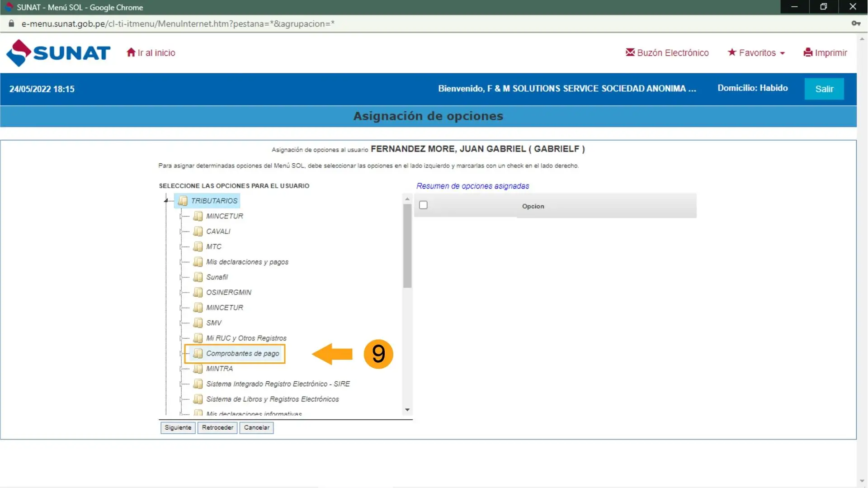Click the Cancelar button
The height and width of the screenshot is (488, 868).
[257, 427]
